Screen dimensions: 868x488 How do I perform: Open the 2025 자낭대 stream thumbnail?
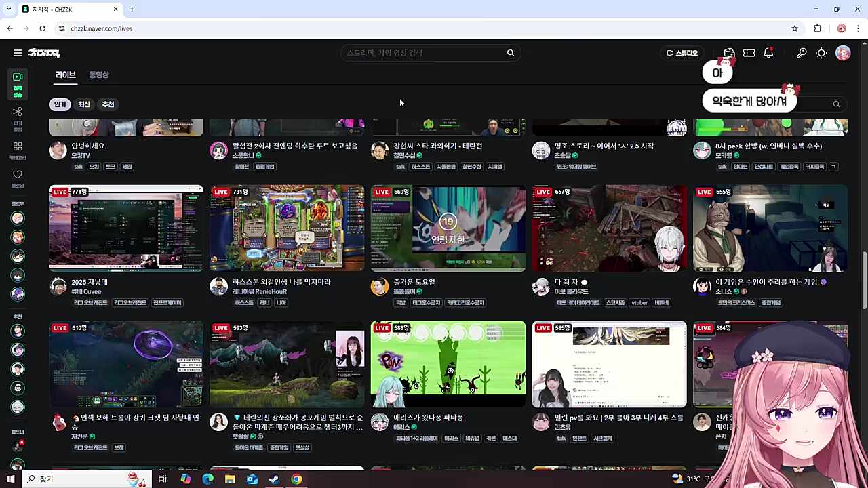point(126,228)
